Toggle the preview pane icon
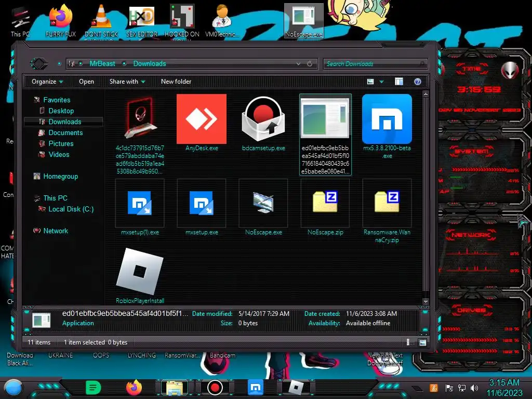532x399 pixels. [x=399, y=82]
